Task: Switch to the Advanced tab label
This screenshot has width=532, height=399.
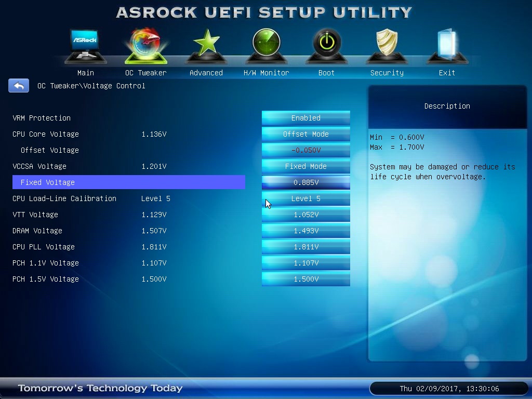Action: click(206, 73)
